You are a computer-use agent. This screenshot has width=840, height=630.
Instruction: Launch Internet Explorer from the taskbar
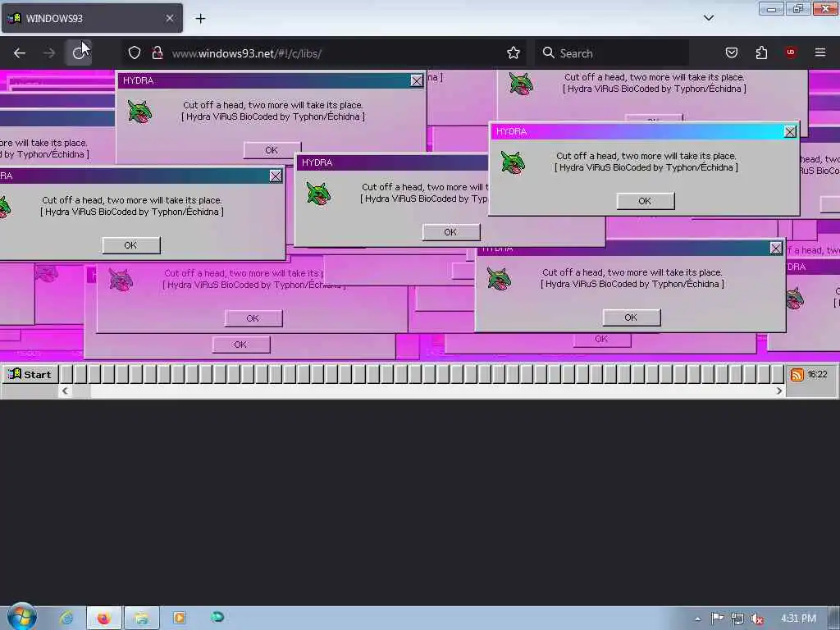[67, 618]
